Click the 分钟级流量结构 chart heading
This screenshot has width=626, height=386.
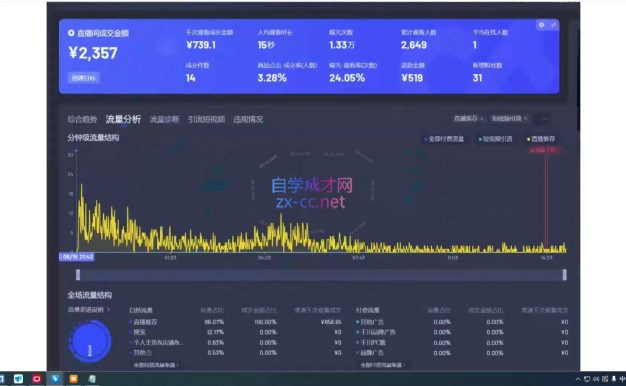click(93, 138)
